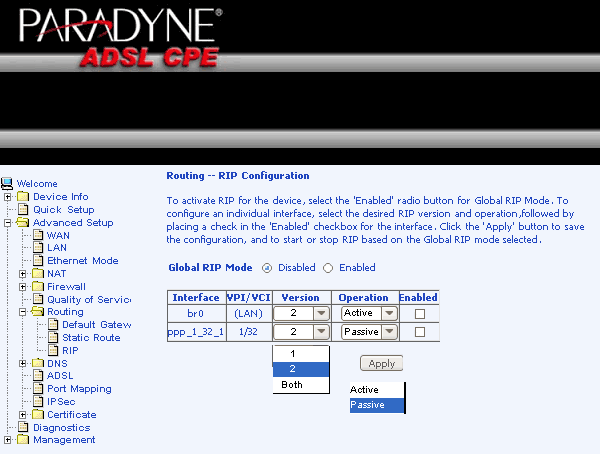
Task: Open the IPSec link
Action: (61, 402)
